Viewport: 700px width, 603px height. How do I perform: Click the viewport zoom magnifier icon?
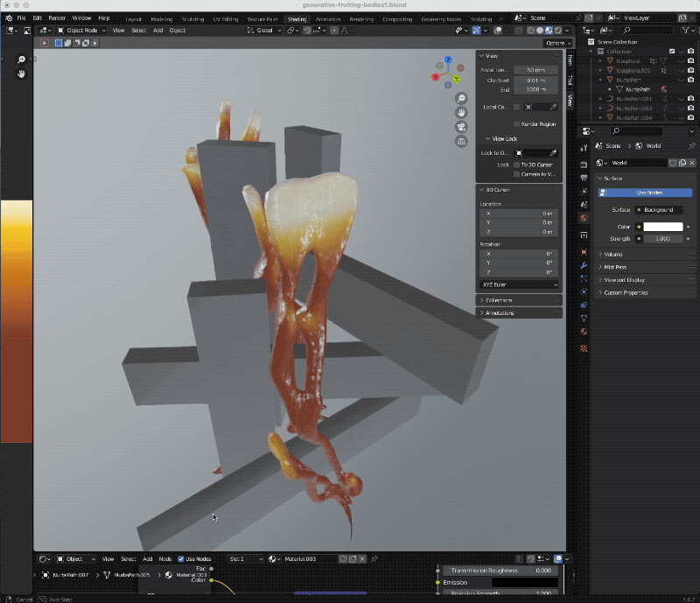pos(460,98)
